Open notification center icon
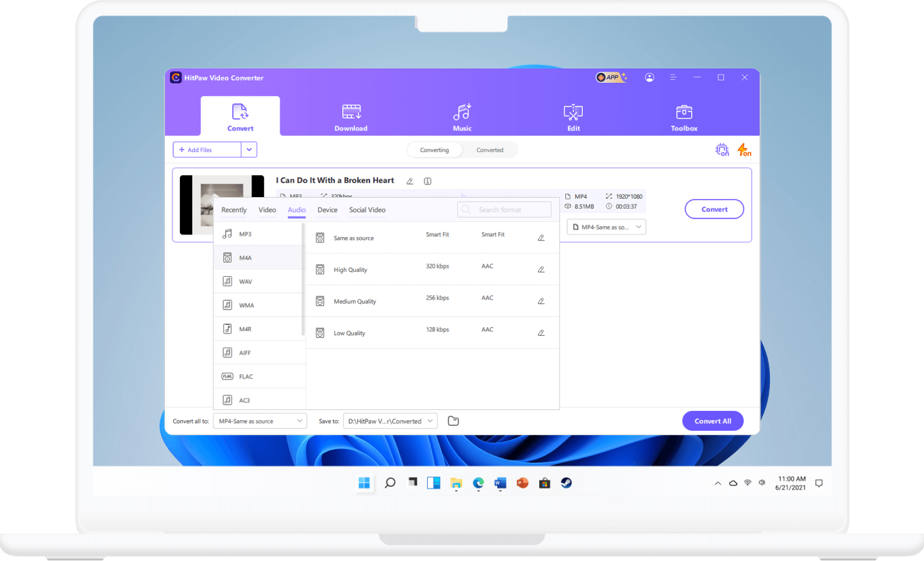Screen dimensions: 924x561 pyautogui.click(x=819, y=483)
